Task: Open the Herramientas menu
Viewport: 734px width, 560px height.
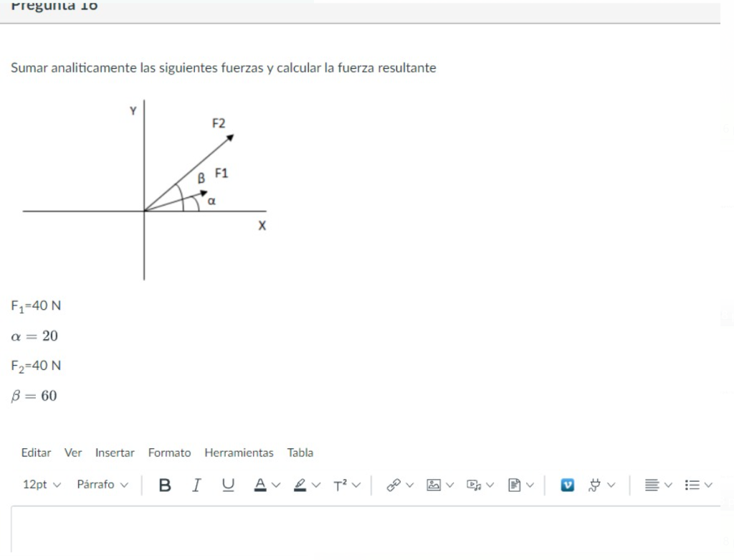Action: [239, 452]
